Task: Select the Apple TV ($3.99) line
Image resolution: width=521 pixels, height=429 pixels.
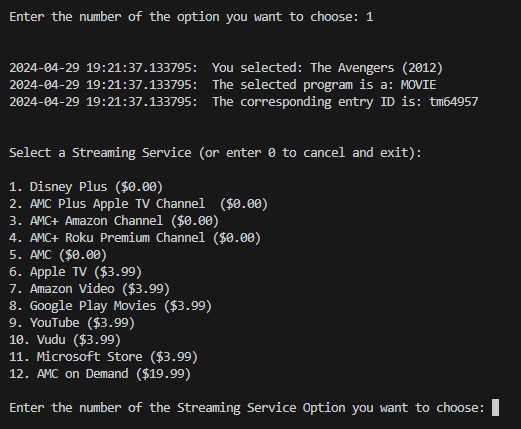Action: tap(76, 272)
